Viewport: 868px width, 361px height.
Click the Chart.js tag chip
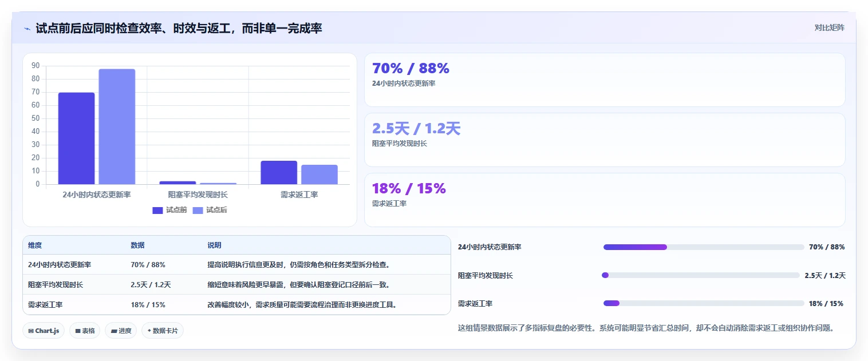tap(43, 331)
